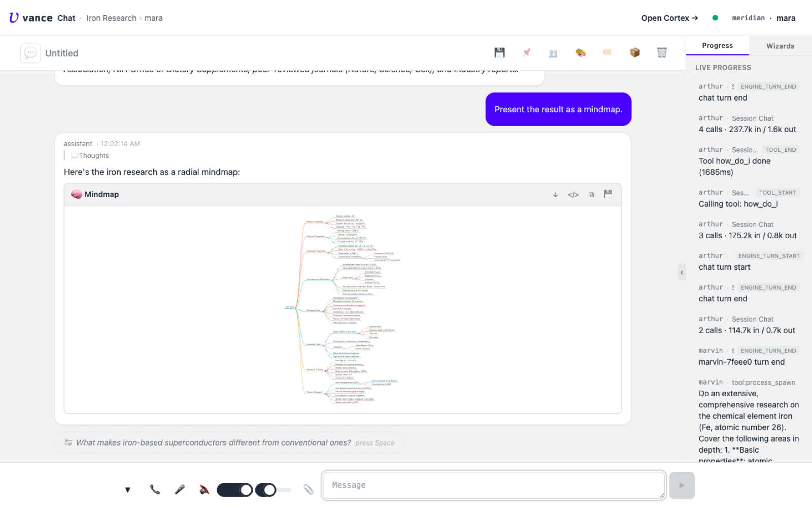Image resolution: width=812 pixels, height=508 pixels.
Task: Open the Chat section in the header
Action: click(x=66, y=18)
